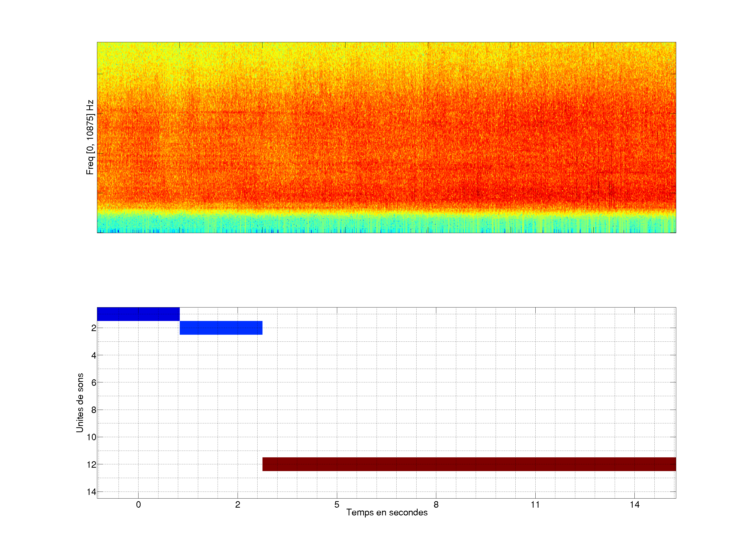
Task: Click x-axis tick label 5
Action: [x=337, y=505]
